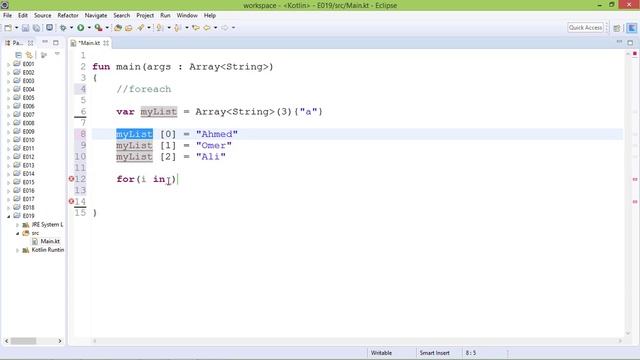Open the Package Explorer view menu
The width and height of the screenshot is (640, 360).
click(x=57, y=54)
